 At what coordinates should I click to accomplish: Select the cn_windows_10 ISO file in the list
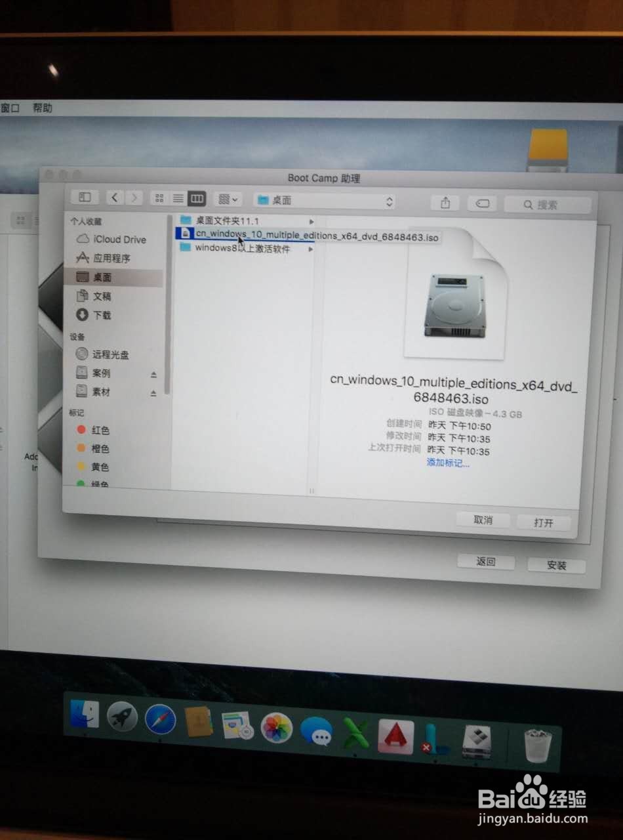tap(246, 234)
